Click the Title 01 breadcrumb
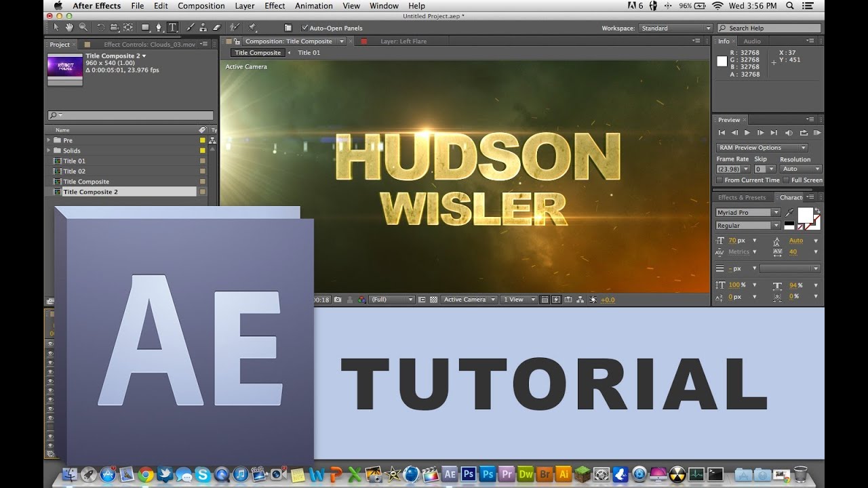 pyautogui.click(x=309, y=53)
